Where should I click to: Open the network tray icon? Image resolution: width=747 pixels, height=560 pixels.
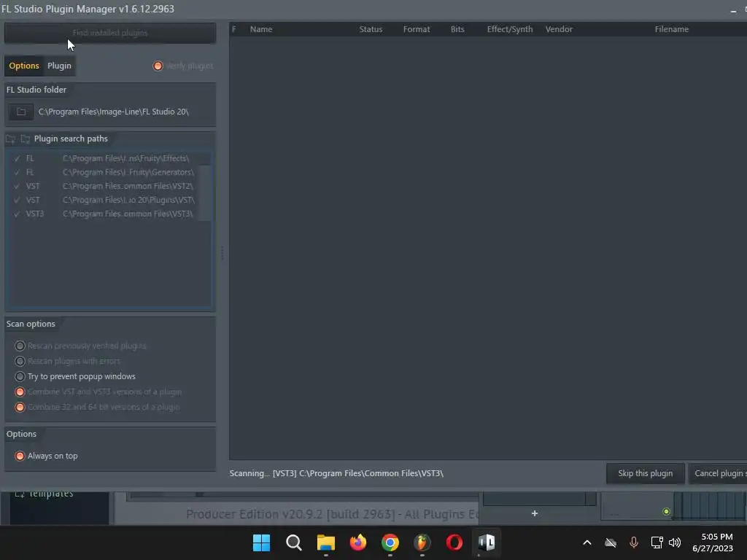point(657,542)
